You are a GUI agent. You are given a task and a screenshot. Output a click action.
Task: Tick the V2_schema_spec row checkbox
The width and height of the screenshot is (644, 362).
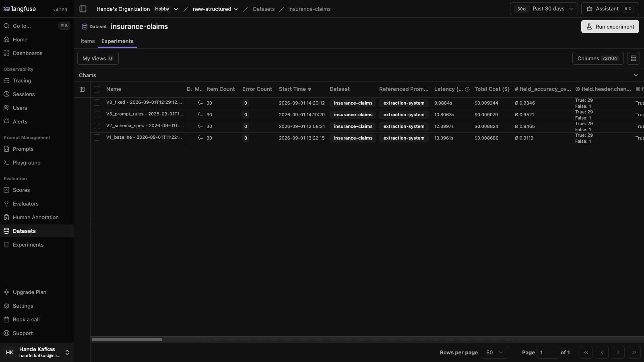tap(97, 126)
